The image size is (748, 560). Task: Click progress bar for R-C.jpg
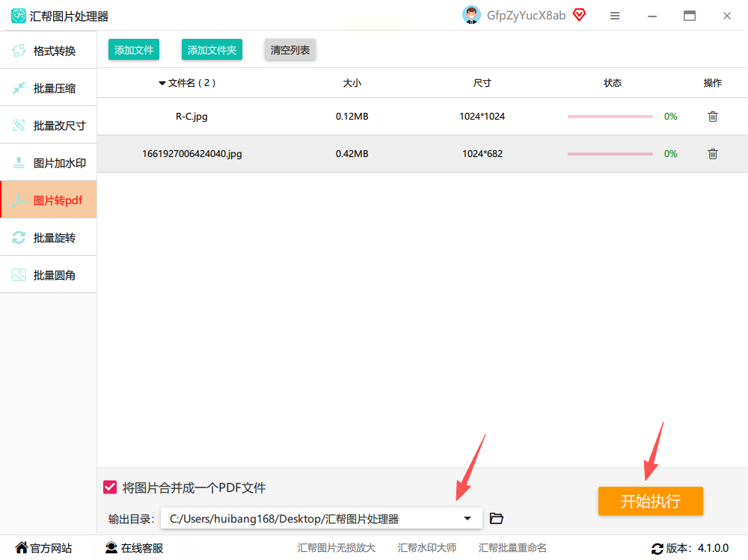[610, 117]
